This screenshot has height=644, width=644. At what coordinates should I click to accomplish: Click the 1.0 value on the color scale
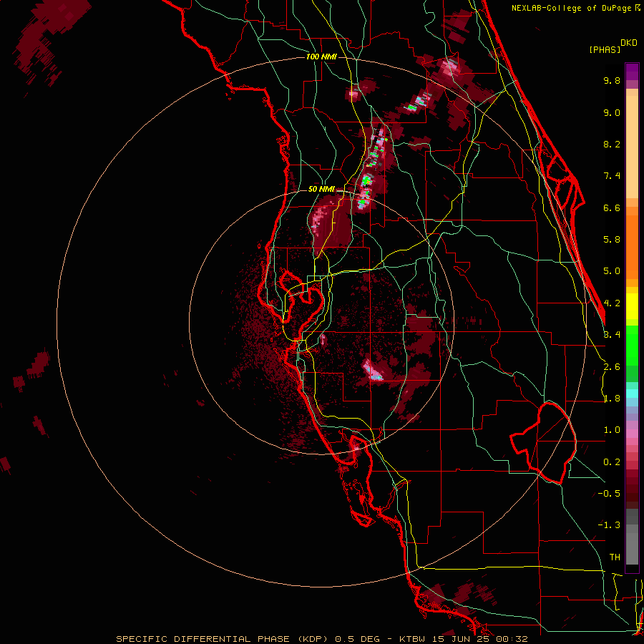coord(612,430)
